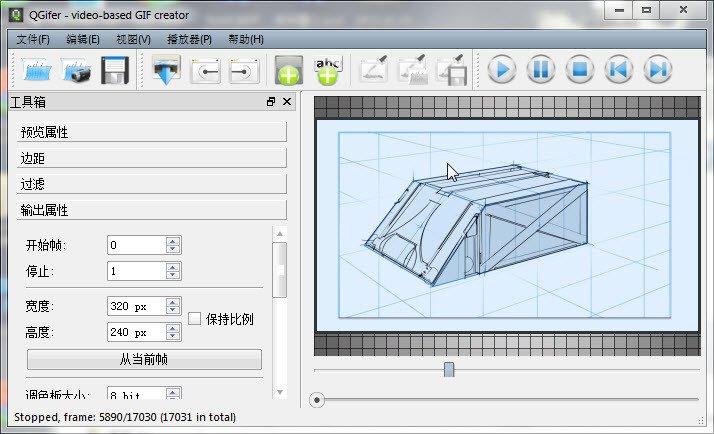
Task: Insert text with the abc icon
Action: (327, 70)
